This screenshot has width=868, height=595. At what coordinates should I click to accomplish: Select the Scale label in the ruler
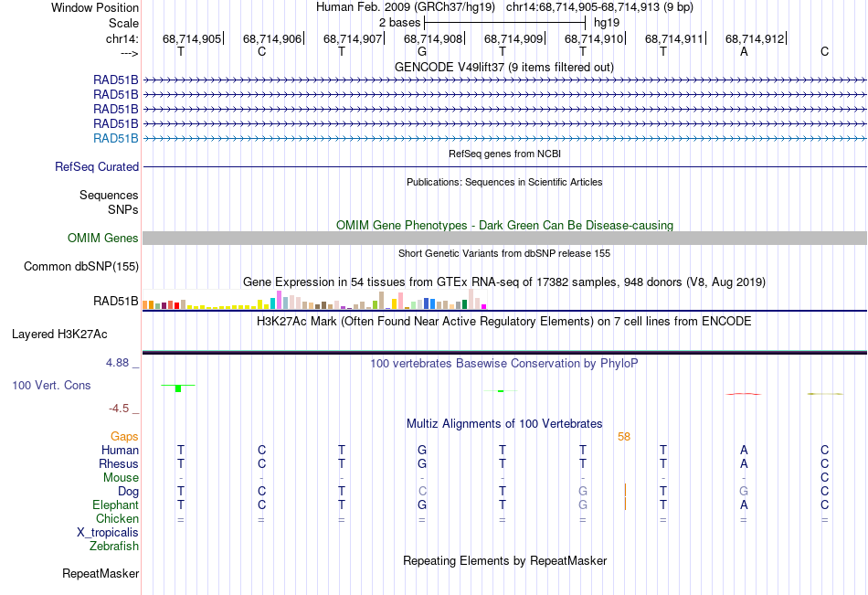[x=123, y=23]
